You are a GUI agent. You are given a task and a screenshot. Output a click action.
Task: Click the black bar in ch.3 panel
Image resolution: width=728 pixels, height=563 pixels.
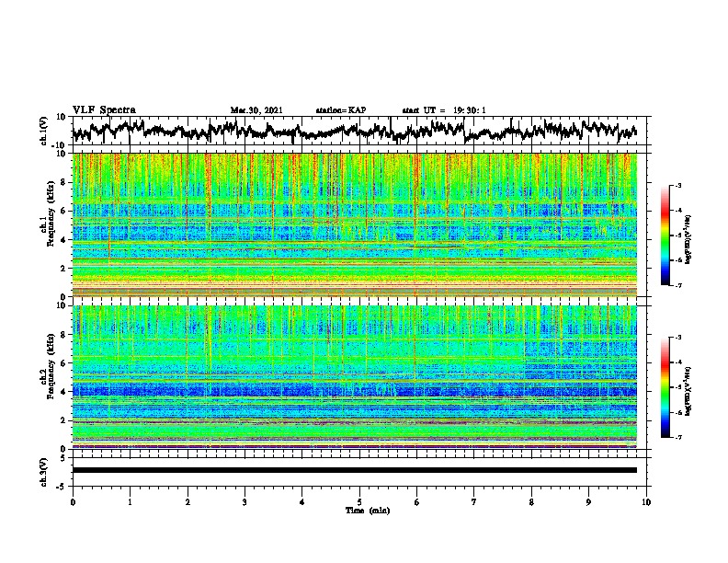pos(354,470)
